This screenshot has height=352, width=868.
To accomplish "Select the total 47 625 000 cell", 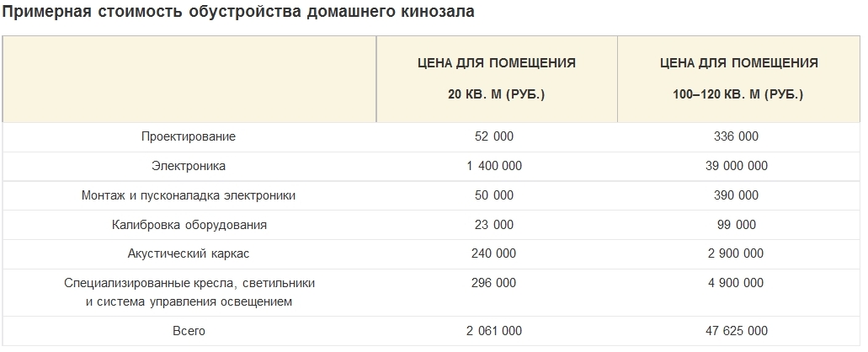I will tap(737, 331).
